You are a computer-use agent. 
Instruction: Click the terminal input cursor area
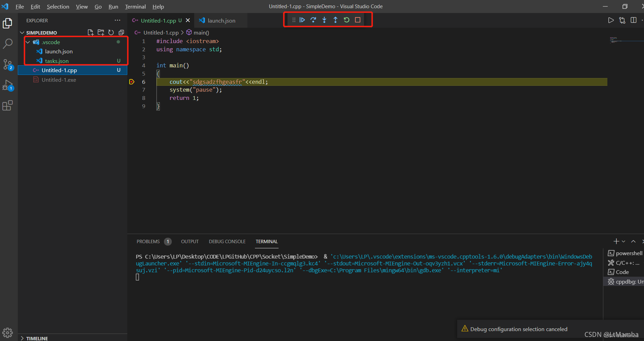(138, 277)
